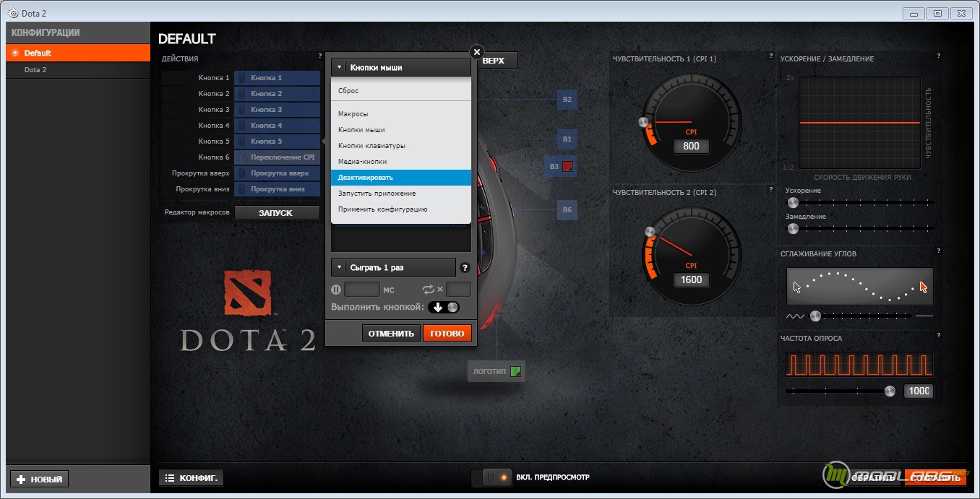Click the СОХРАНИТЬ button
The height and width of the screenshot is (499, 980).
pyautogui.click(x=935, y=477)
